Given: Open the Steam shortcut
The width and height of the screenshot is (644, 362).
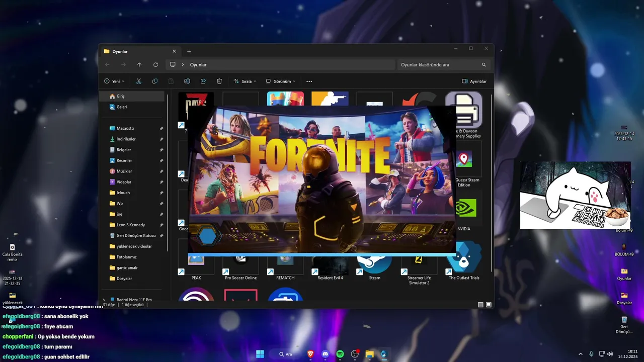Looking at the screenshot, I should coord(375,266).
